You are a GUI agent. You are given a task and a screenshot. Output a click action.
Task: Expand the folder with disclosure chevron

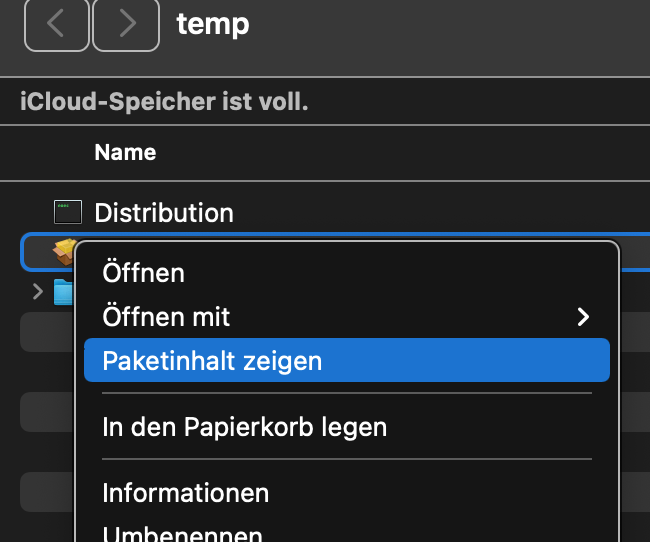pyautogui.click(x=38, y=292)
